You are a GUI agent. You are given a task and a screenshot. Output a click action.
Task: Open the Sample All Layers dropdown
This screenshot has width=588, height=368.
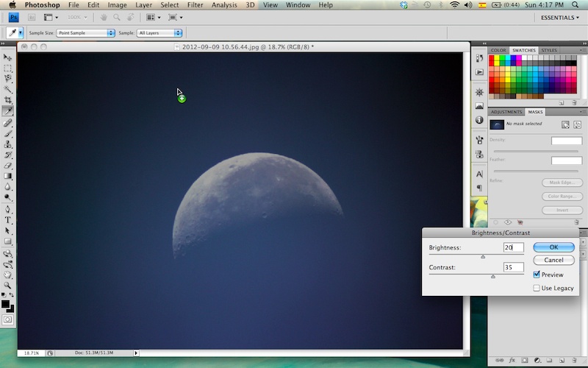159,33
